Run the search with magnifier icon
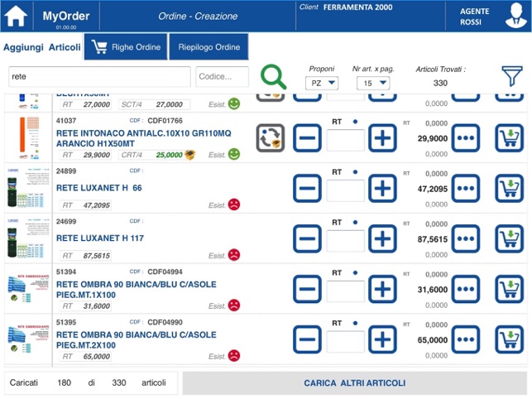Screen dimensions: 532x399 (273, 77)
